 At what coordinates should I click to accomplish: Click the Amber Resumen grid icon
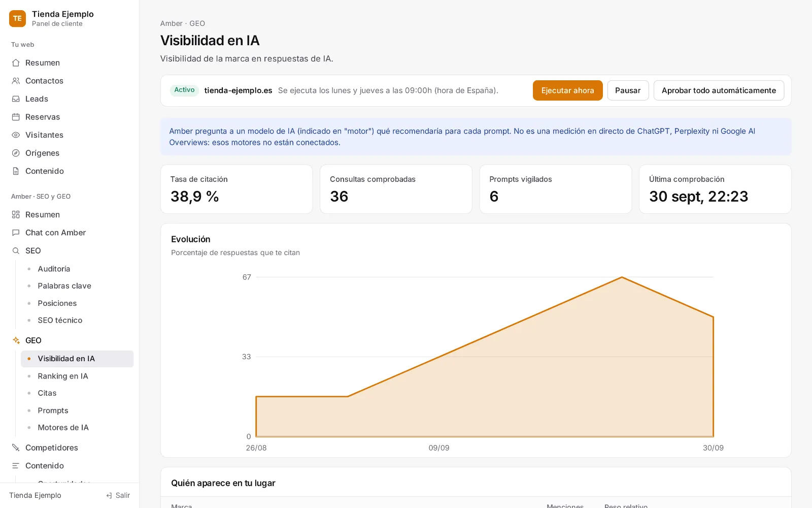tap(16, 214)
